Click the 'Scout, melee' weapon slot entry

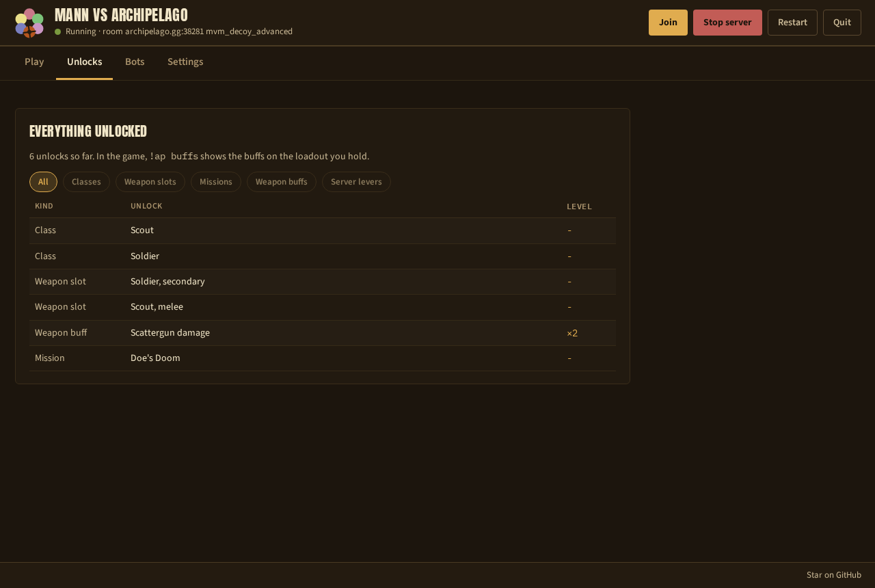coord(157,307)
